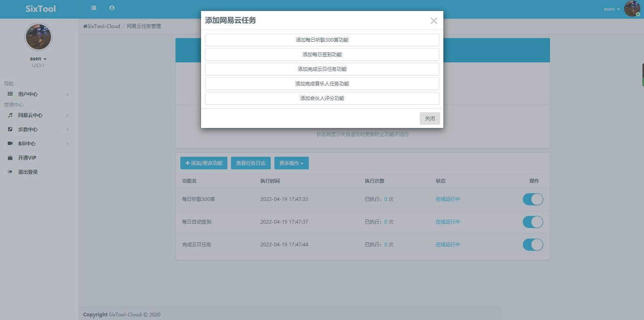The width and height of the screenshot is (644, 320).
Task: Toggle the 每日听歌300首 task switch
Action: (533, 199)
